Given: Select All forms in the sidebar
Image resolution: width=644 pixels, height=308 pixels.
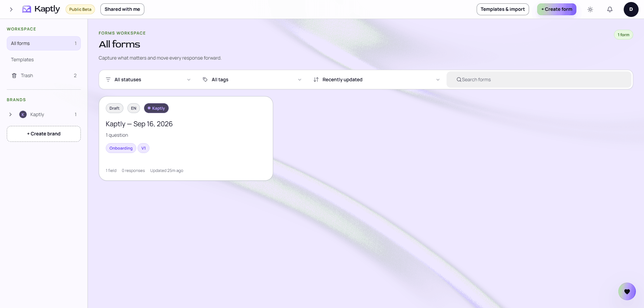Looking at the screenshot, I should [44, 43].
